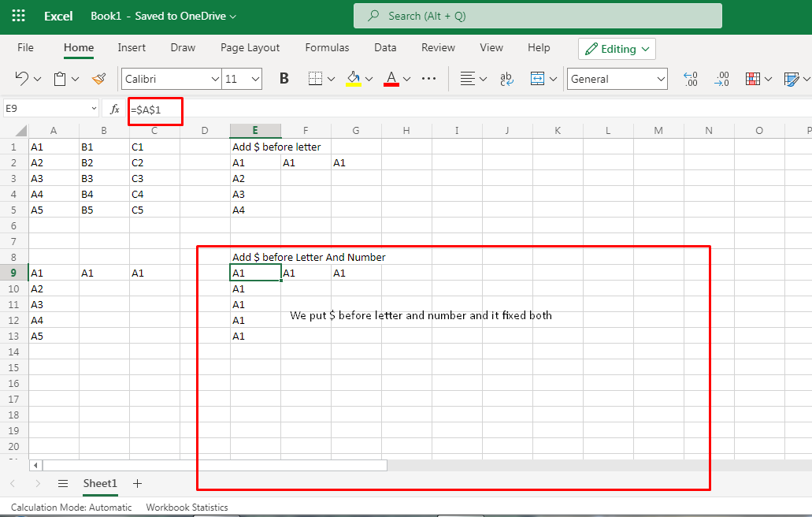
Task: Expand fill color palette arrow
Action: coord(369,80)
